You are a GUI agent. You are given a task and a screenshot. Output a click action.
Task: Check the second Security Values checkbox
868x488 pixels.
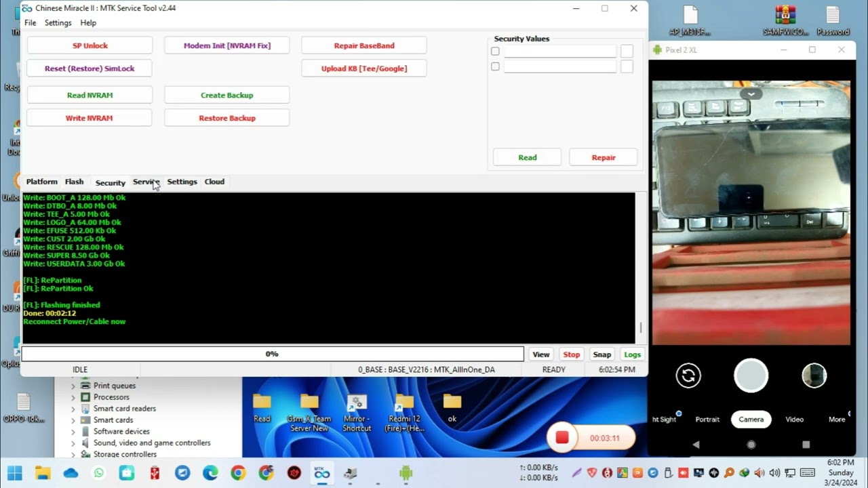click(x=495, y=66)
